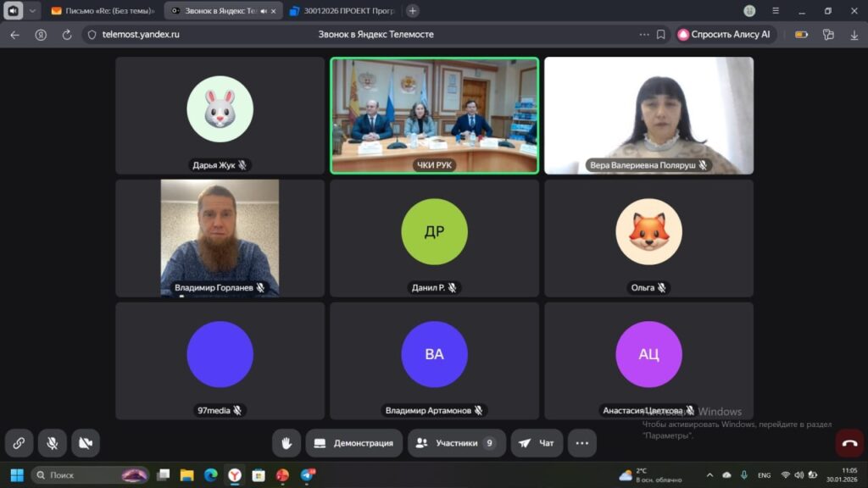Viewport: 868px width, 488px height.
Task: Raise hand in the call
Action: (x=287, y=443)
